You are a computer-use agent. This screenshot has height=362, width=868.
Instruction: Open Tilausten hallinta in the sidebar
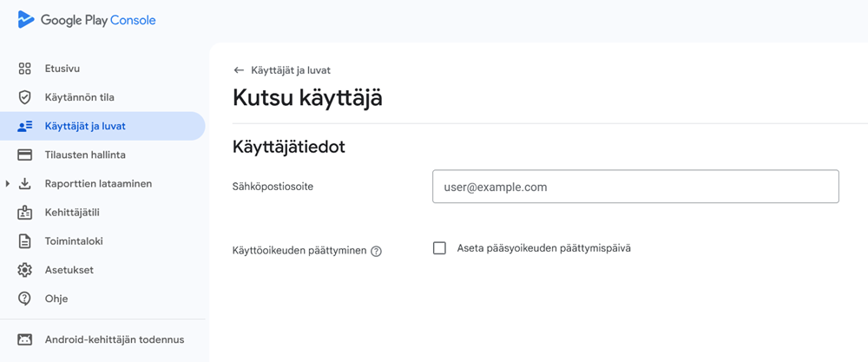point(85,155)
